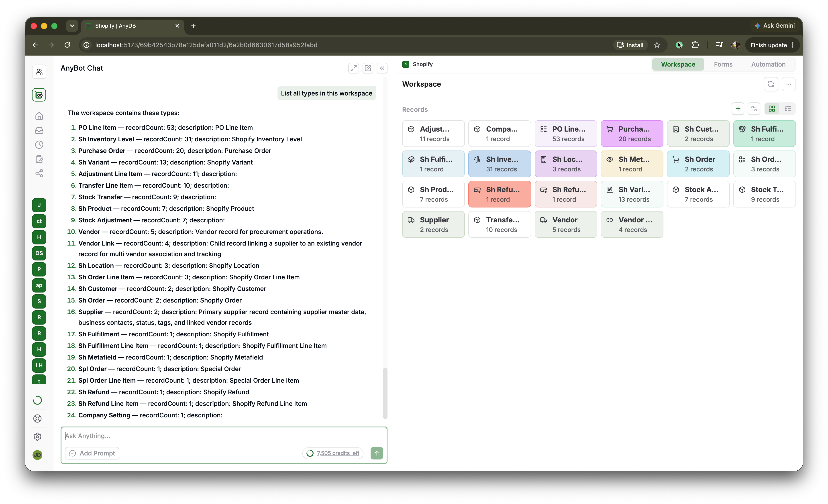This screenshot has height=504, width=828.
Task: Refresh the Workspace records
Action: click(x=771, y=84)
